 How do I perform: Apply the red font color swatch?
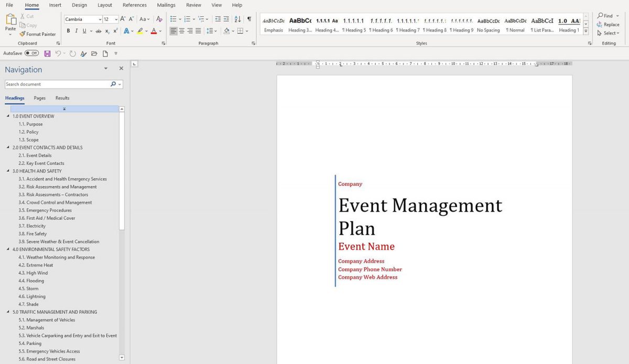(x=154, y=31)
